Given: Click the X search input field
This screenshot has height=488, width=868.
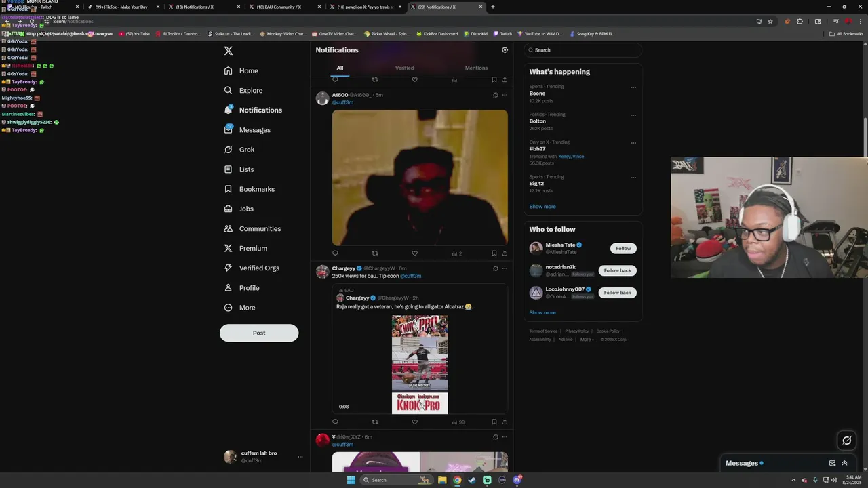Looking at the screenshot, I should [x=583, y=50].
